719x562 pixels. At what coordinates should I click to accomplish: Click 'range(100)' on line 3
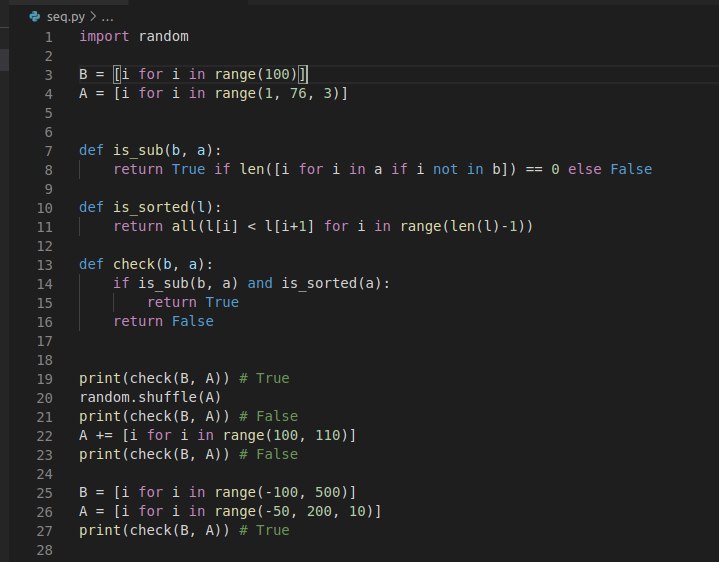click(256, 74)
